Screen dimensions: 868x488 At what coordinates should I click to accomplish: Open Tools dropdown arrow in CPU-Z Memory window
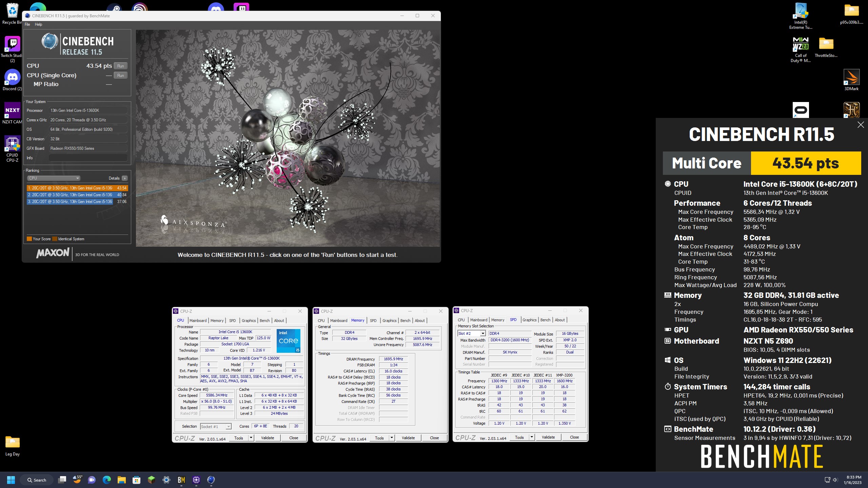point(392,438)
